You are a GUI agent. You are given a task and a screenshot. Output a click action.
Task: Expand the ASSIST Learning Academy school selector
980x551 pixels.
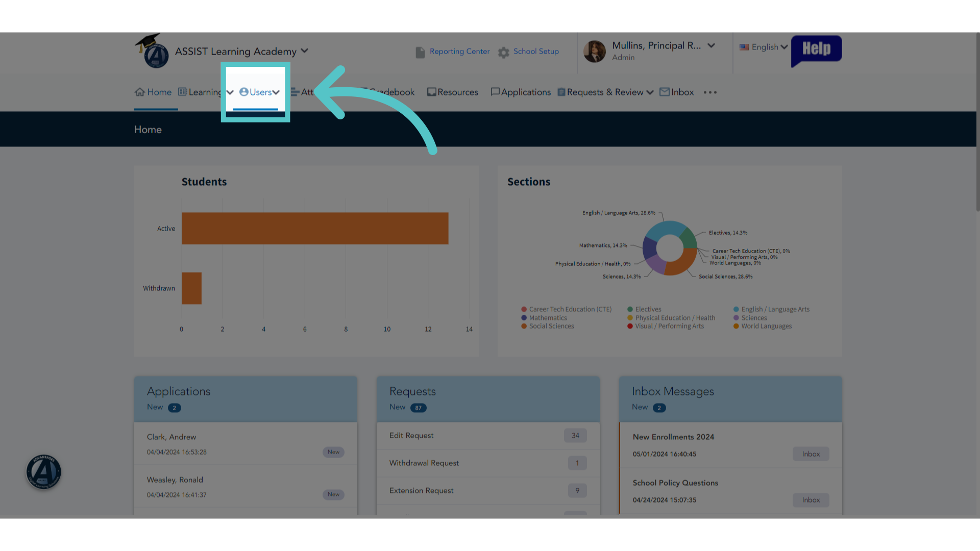(x=241, y=52)
